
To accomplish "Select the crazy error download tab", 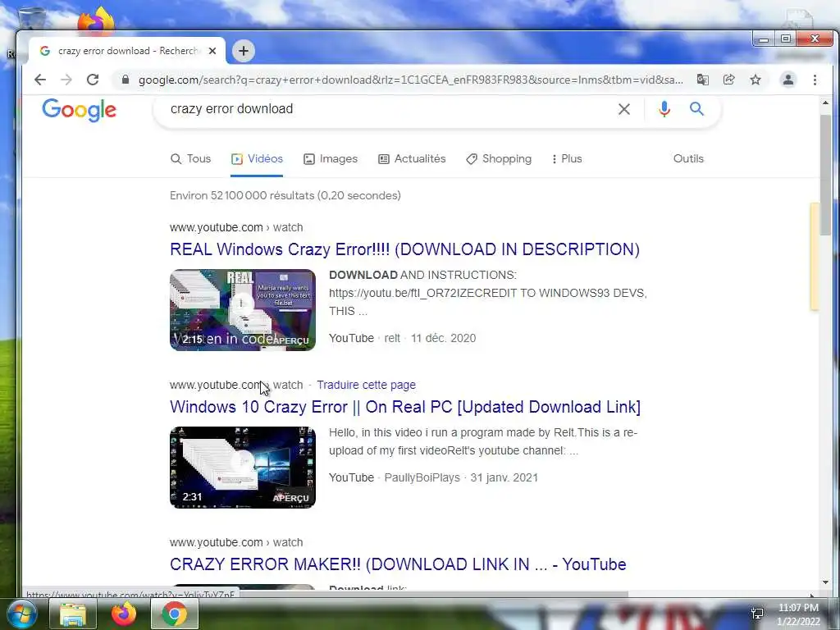I will pyautogui.click(x=127, y=51).
